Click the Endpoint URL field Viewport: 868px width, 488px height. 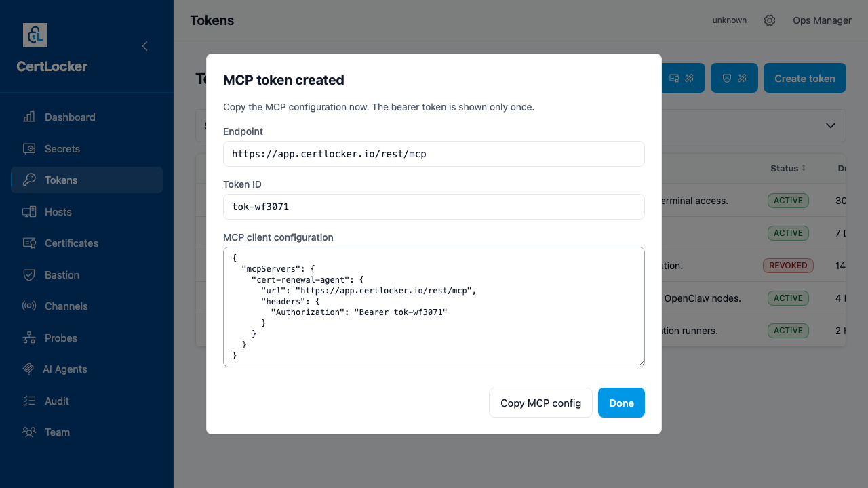(x=434, y=154)
